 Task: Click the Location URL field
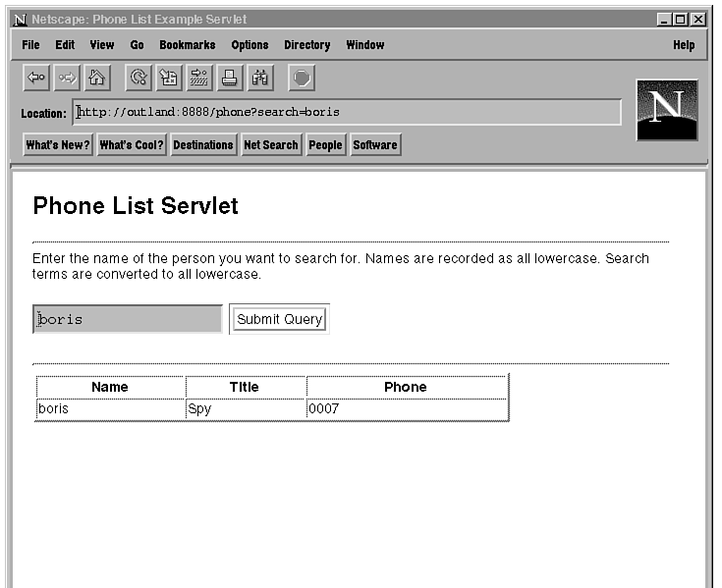coord(347,112)
